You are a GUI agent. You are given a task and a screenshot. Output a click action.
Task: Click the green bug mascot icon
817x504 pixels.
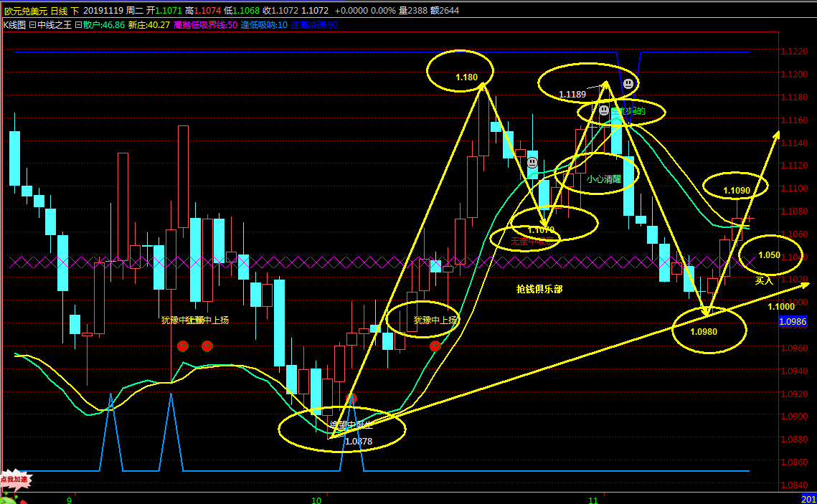(9, 498)
